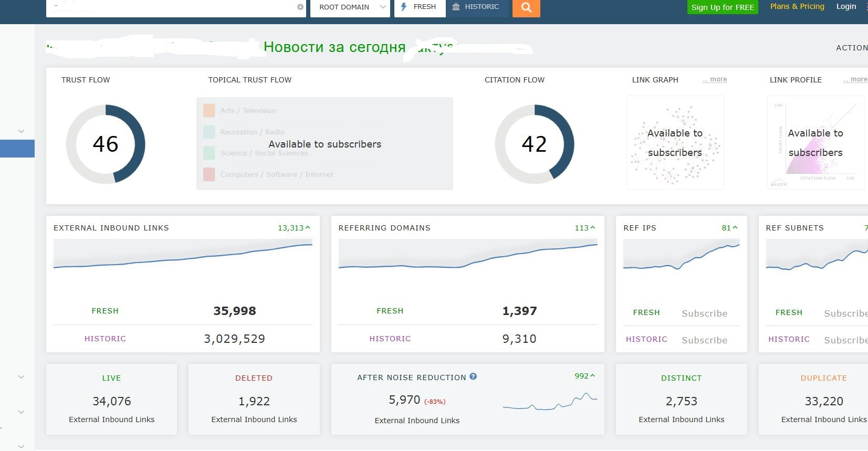Click the Fresh inbound links value 35,998
The width and height of the screenshot is (868, 451).
click(235, 311)
